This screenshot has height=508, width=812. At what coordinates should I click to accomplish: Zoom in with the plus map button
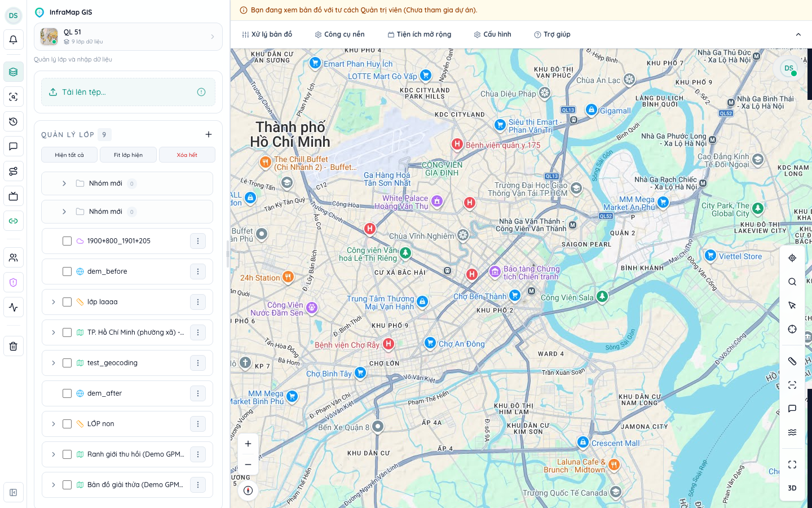coord(248,444)
